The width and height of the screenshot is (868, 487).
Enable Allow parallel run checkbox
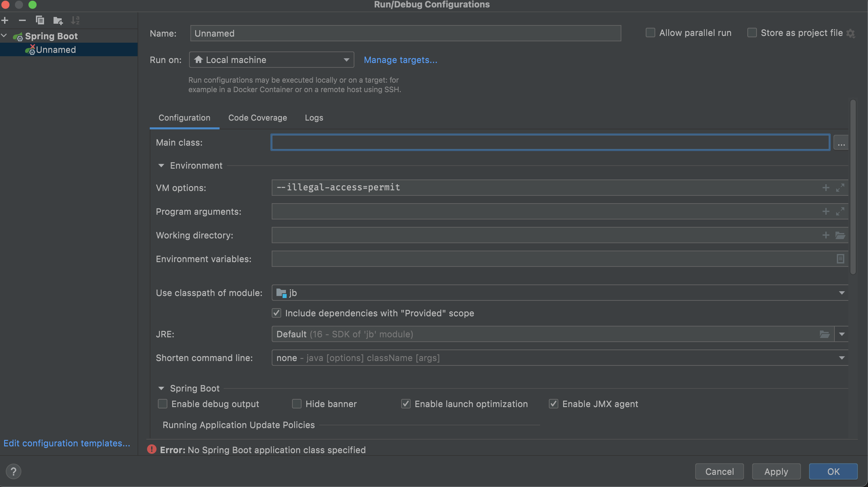[x=650, y=33]
